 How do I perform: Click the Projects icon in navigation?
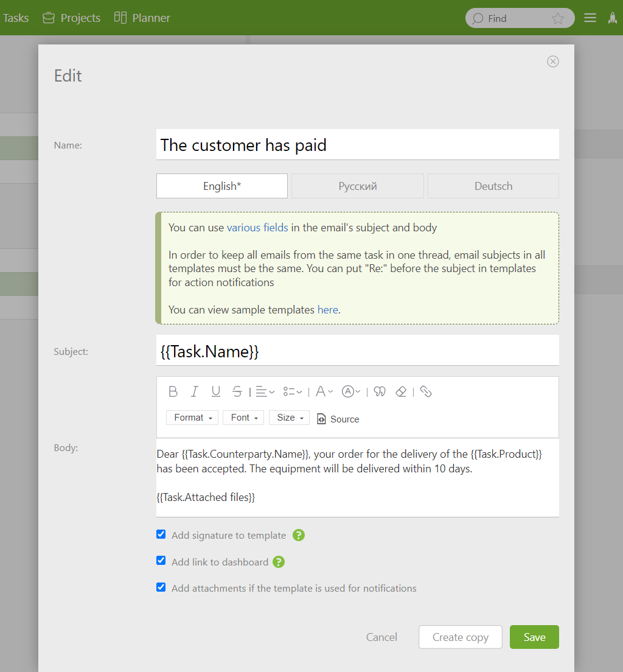[x=49, y=18]
